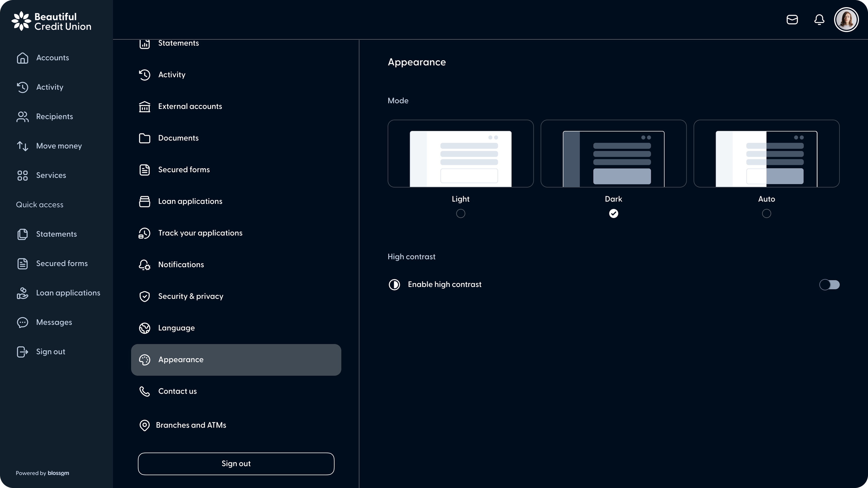Click 'Documents' in the settings list
Viewport: 868px width, 488px height.
[x=178, y=138]
